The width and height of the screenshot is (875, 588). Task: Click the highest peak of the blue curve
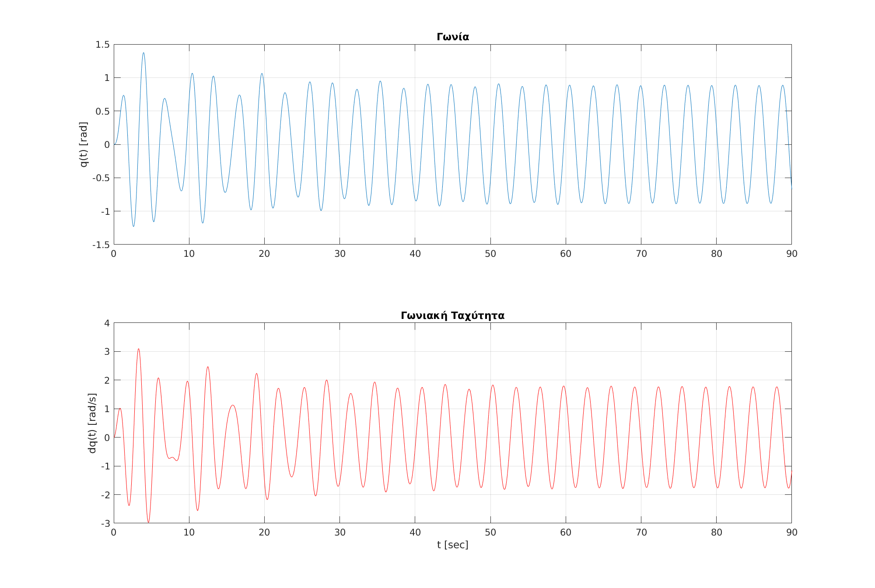click(143, 53)
